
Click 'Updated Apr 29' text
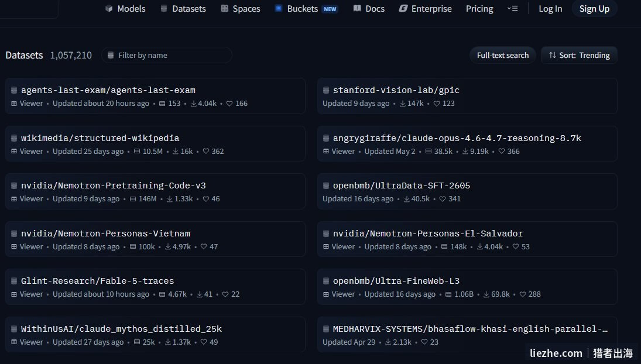(x=349, y=342)
